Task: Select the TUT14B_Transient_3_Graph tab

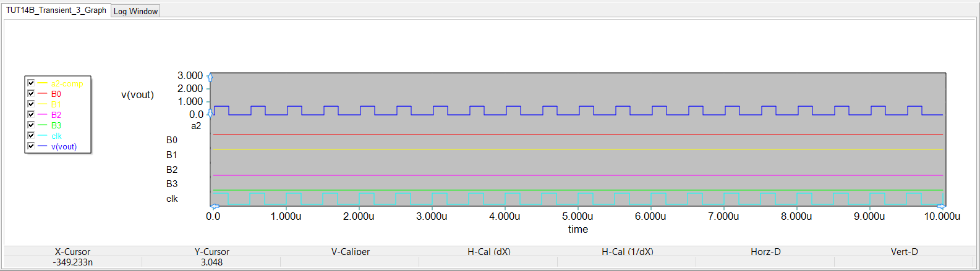Action: point(56,10)
